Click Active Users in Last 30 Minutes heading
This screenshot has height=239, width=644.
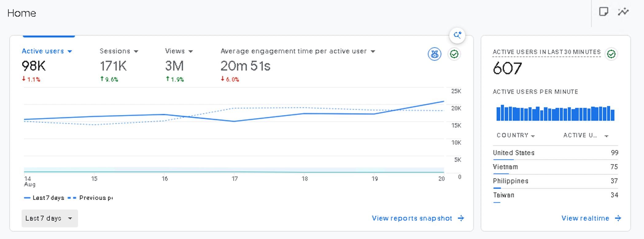tap(547, 52)
